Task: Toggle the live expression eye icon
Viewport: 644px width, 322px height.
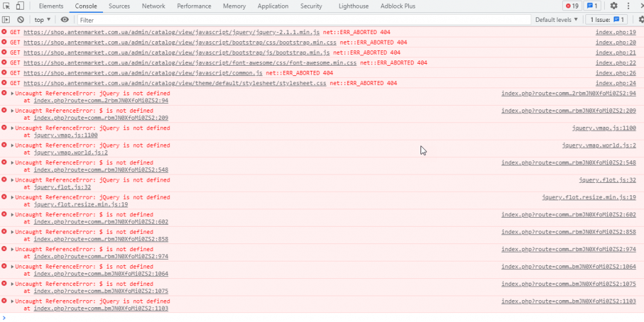Action: (x=64, y=20)
